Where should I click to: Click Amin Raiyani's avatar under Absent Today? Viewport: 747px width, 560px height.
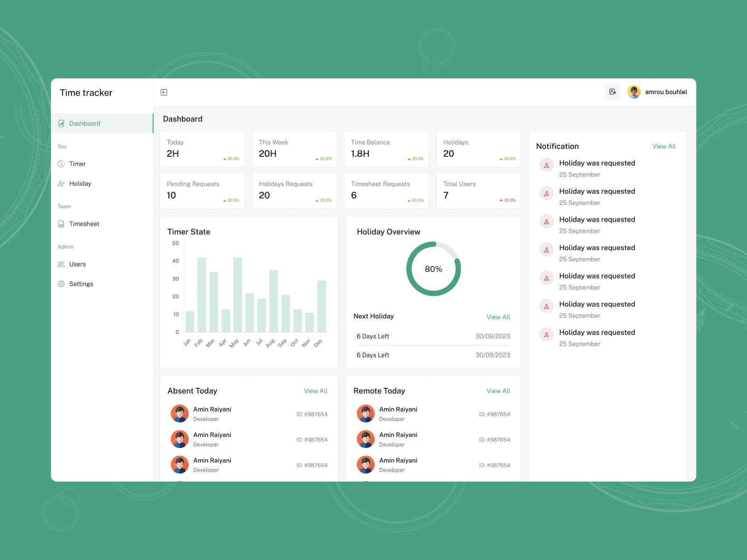pos(180,414)
